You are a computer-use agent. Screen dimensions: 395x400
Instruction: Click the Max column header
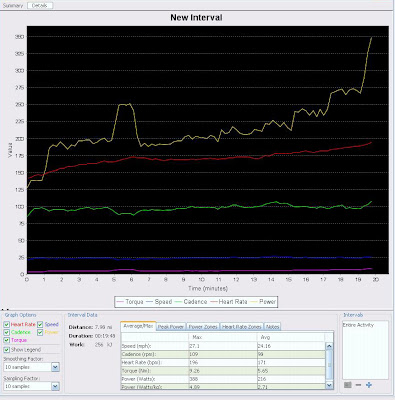(x=223, y=337)
